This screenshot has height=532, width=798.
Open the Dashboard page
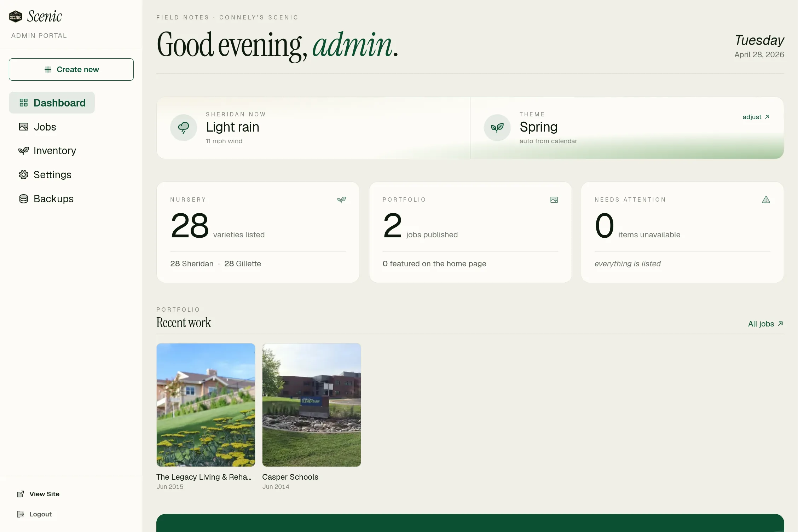point(52,103)
